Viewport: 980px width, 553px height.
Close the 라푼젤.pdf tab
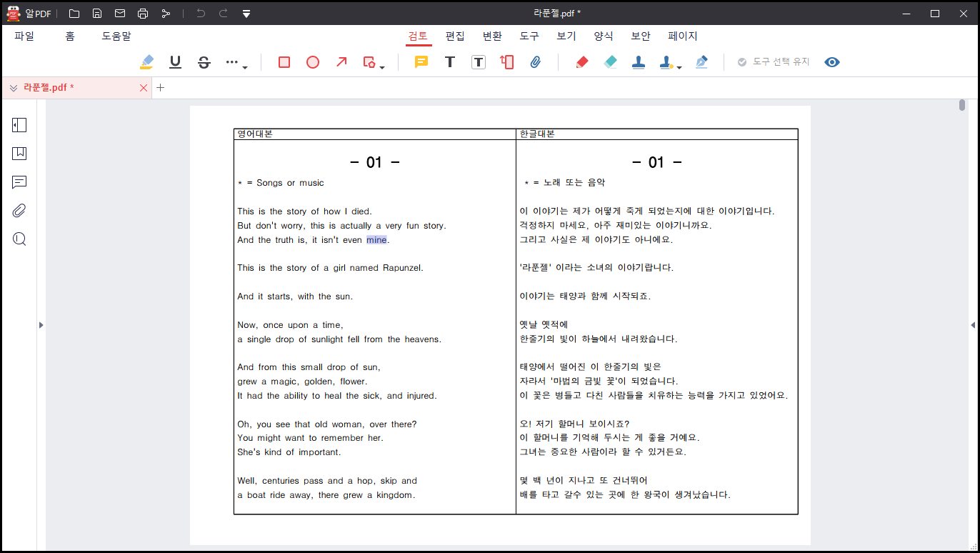144,88
